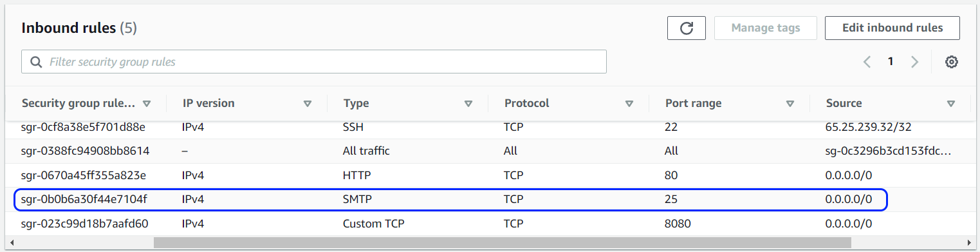Viewport: 980px width, 252px height.
Task: Select the SSH rule row sgr-0cf8a38e5f701d88e
Action: [489, 128]
